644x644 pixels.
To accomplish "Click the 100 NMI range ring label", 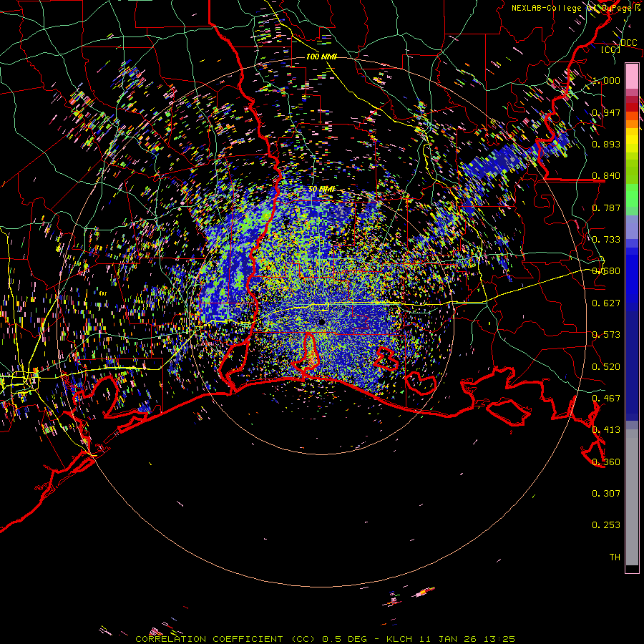I will click(x=321, y=57).
